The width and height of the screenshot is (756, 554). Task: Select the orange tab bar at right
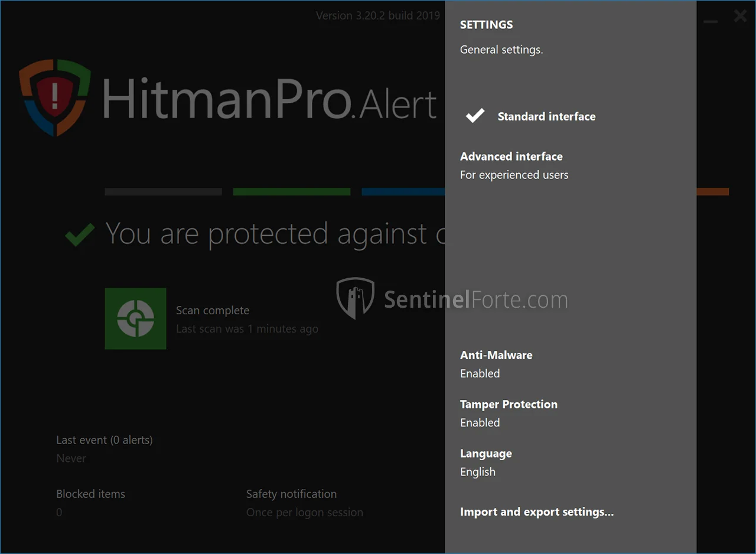[713, 191]
